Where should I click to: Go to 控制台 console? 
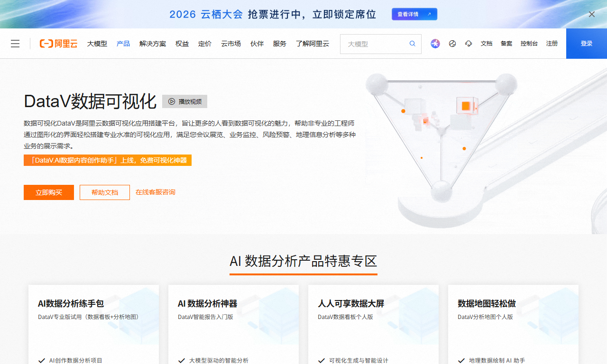[x=529, y=44]
